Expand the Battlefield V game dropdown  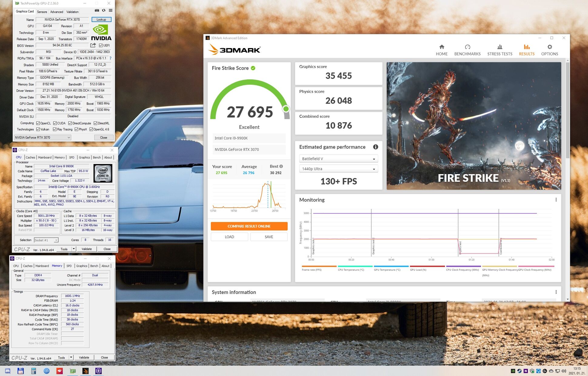[x=338, y=159]
